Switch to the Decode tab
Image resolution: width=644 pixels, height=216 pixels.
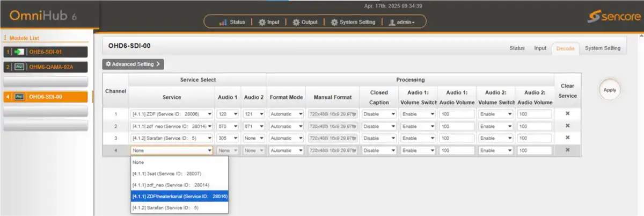click(565, 48)
